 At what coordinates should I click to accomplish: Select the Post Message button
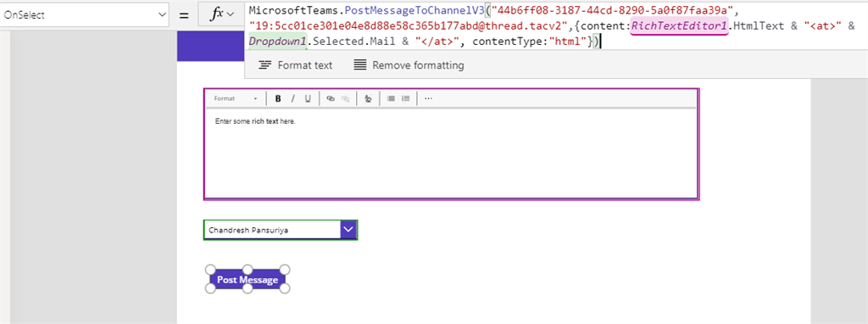(x=248, y=280)
